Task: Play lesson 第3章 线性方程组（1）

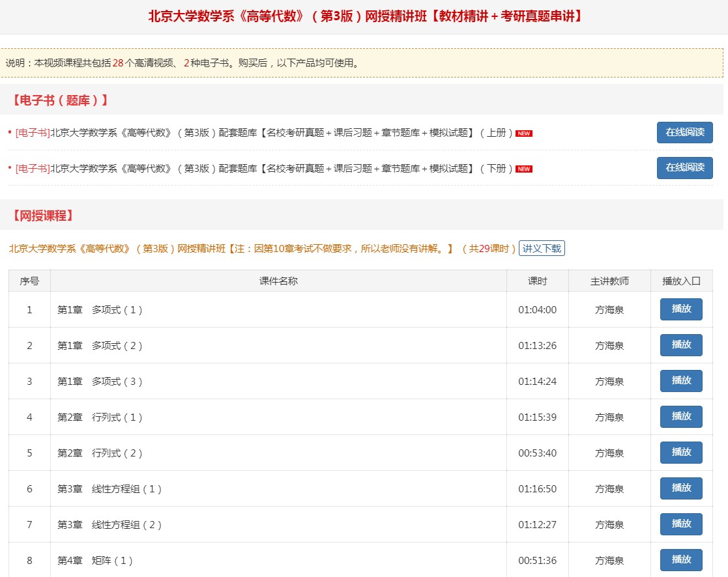Action: pos(681,488)
